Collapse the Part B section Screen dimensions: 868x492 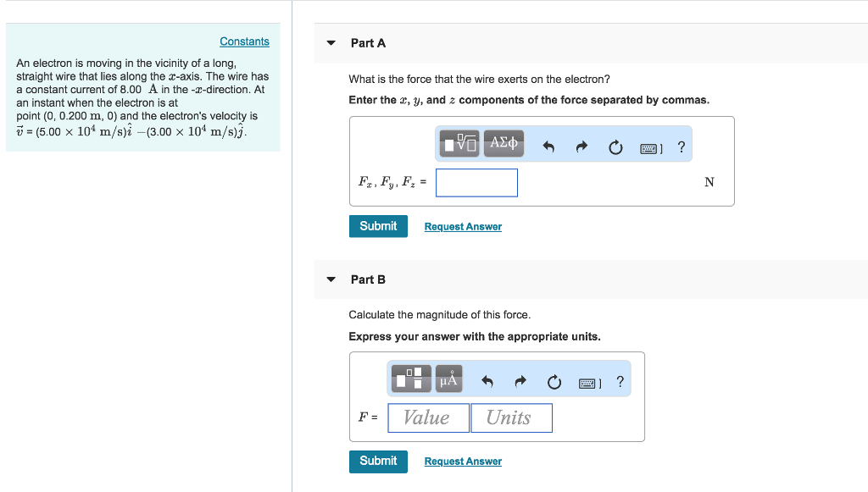(x=330, y=279)
